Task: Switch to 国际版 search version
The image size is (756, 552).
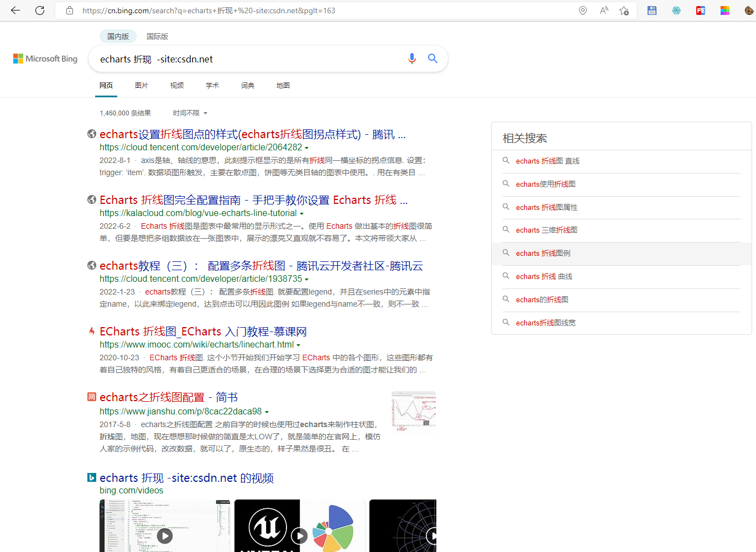Action: click(157, 36)
